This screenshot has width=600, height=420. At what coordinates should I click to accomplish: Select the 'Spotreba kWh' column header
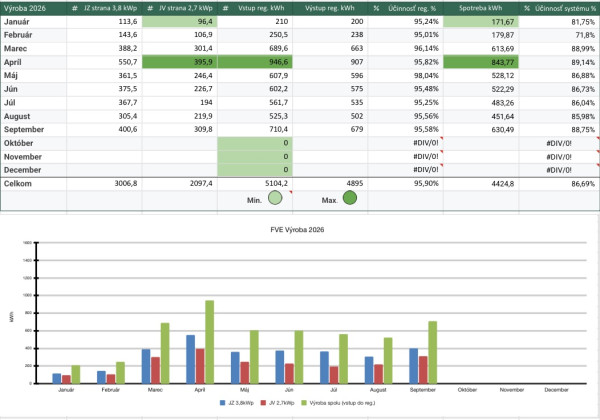tap(481, 8)
